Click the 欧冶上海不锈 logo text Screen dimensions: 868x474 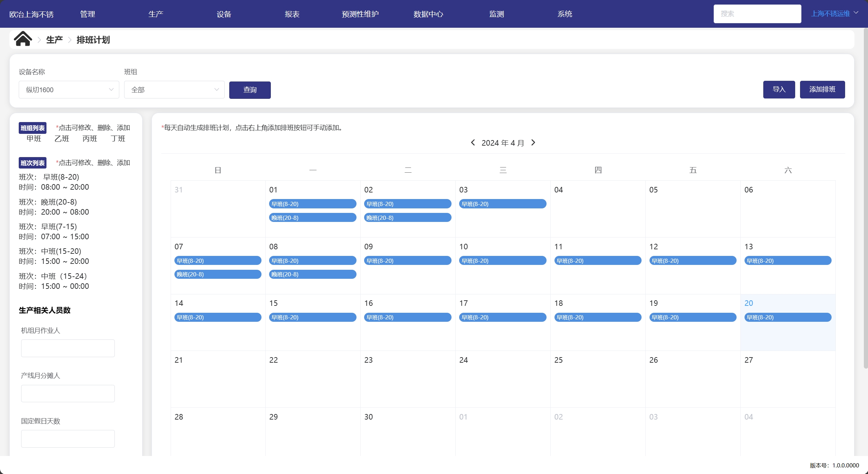point(32,14)
